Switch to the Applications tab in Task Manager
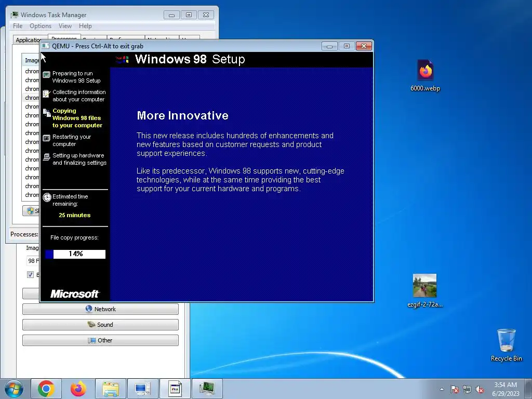Viewport: 532px width, 399px height. click(28, 39)
